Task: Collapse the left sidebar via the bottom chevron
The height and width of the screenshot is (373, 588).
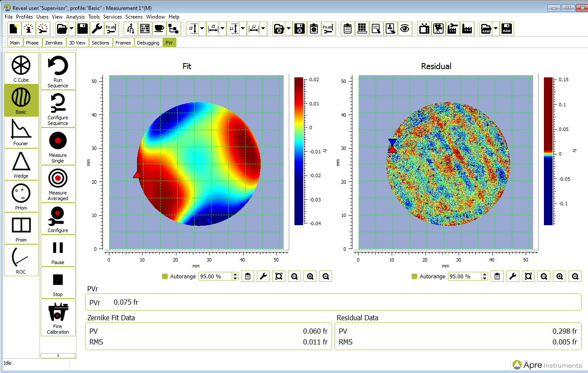Action: (x=58, y=355)
